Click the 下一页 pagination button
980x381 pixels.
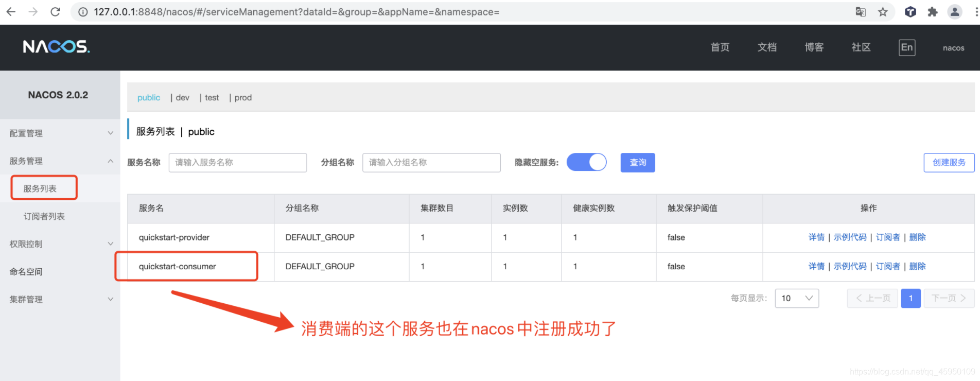pyautogui.click(x=949, y=298)
